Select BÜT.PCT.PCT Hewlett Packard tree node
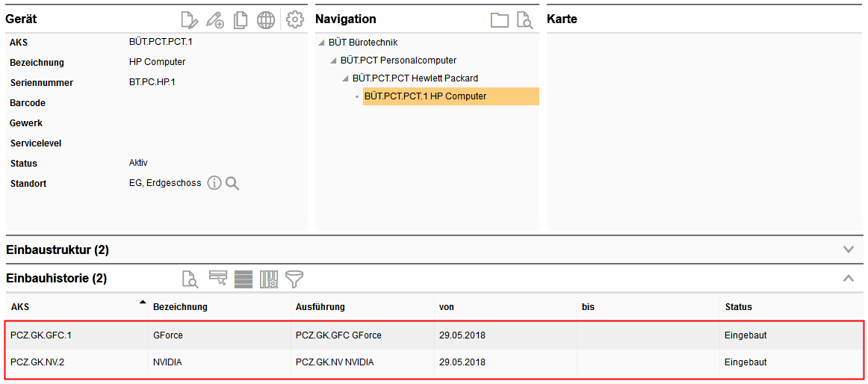 click(415, 78)
